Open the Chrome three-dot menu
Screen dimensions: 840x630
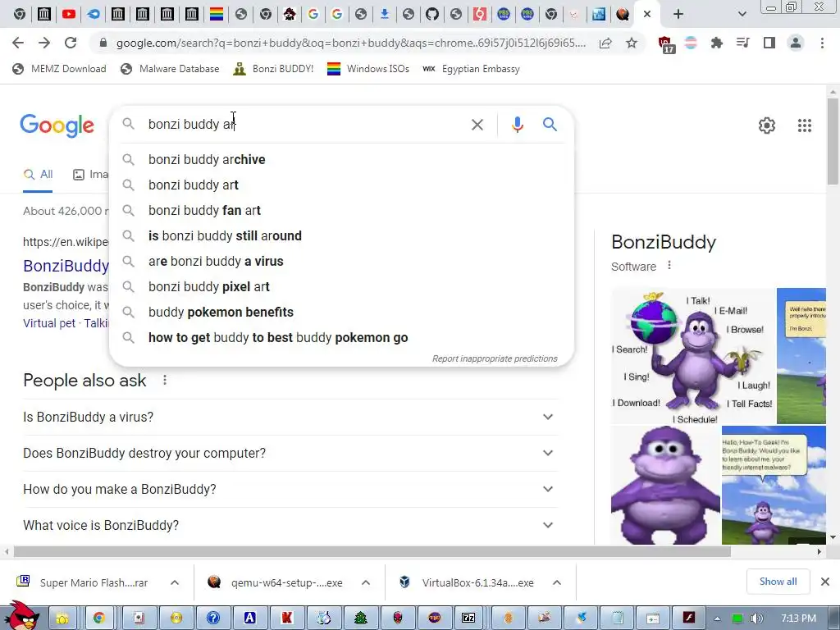tap(822, 43)
